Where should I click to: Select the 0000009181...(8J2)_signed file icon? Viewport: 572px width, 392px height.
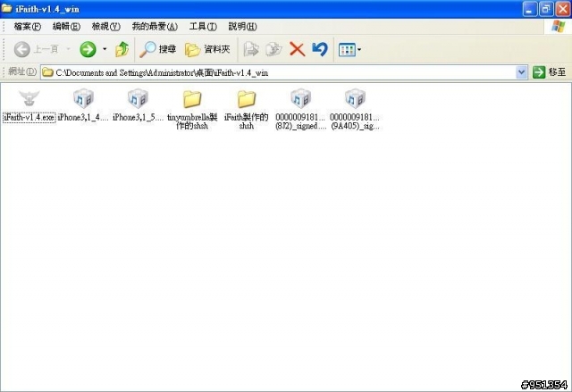tap(300, 98)
